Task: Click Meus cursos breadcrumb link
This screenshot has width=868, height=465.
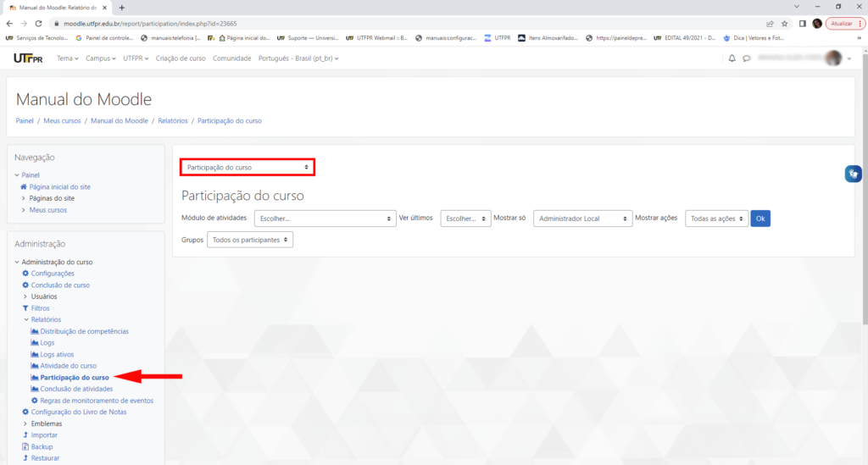Action: [x=62, y=120]
